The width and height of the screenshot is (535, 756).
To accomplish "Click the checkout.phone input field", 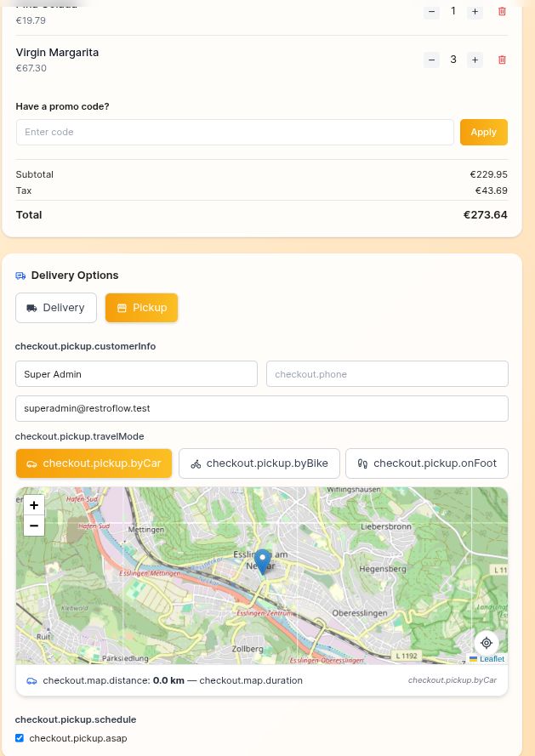I will pyautogui.click(x=387, y=374).
